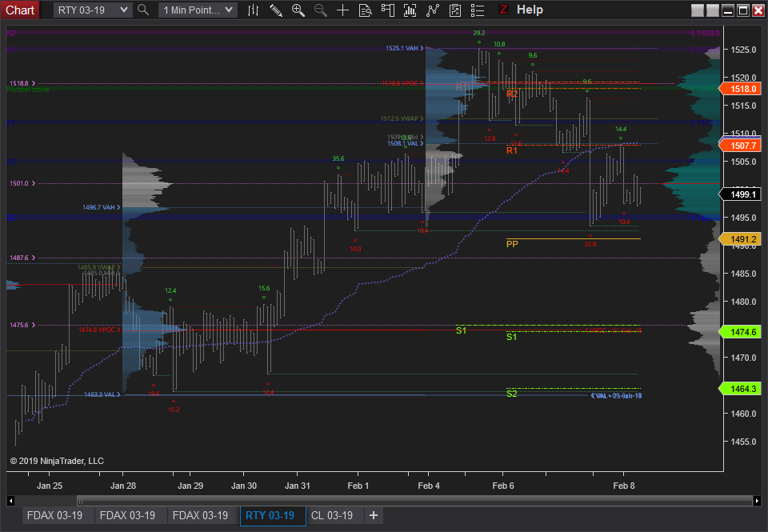Click the 29.2 swing high label

point(479,33)
